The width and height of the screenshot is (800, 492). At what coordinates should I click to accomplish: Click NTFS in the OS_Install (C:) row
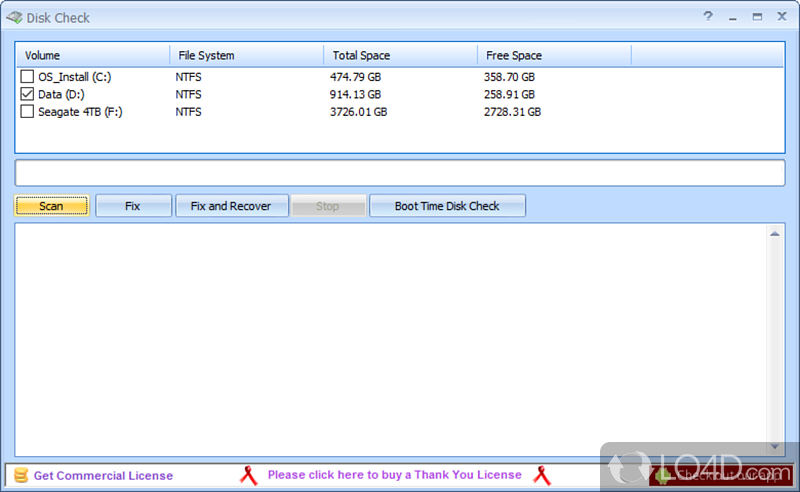point(188,77)
